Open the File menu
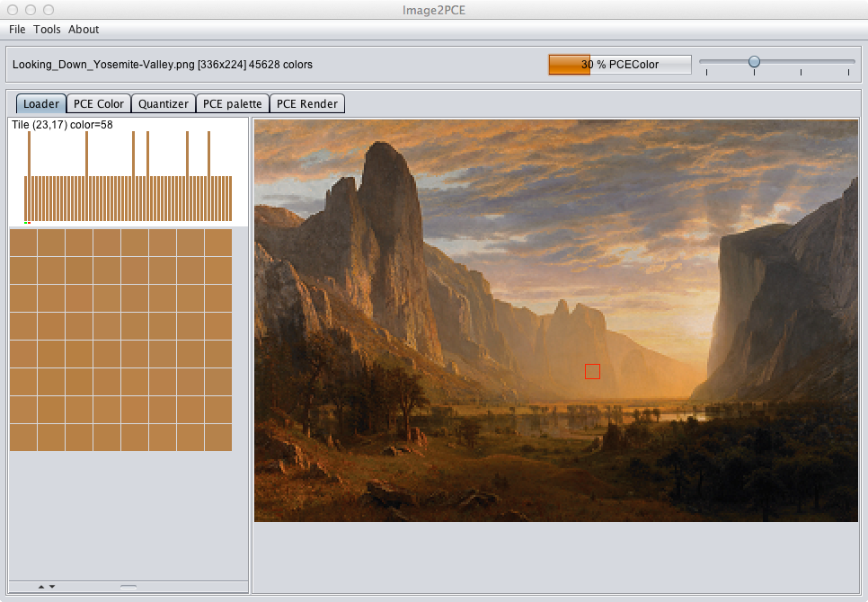Screen dimensions: 868x602 point(17,30)
